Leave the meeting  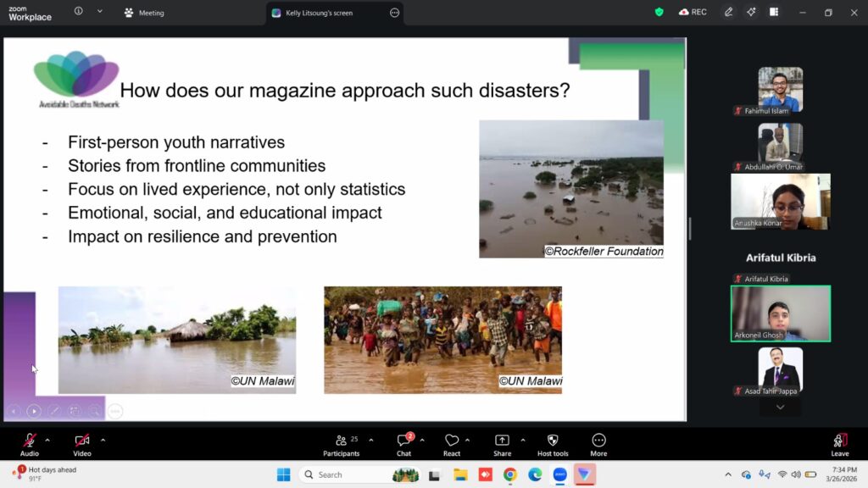click(839, 444)
